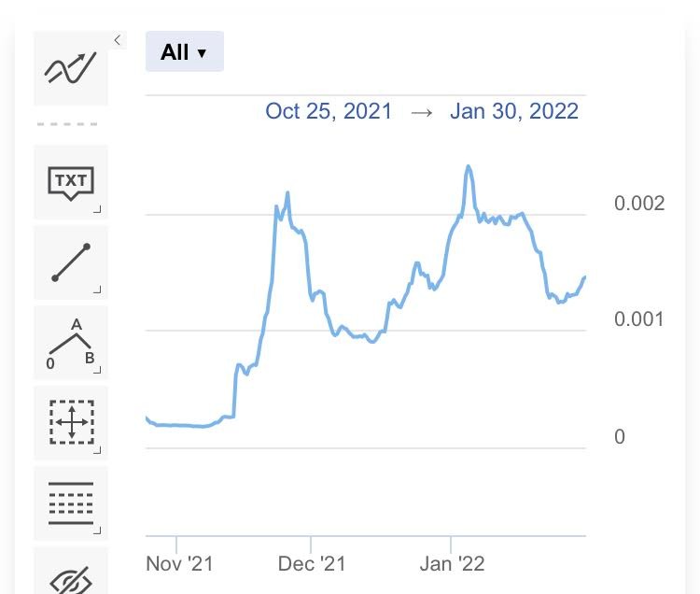Click the 0.002 y-axis label
700x594 pixels.
click(x=639, y=204)
